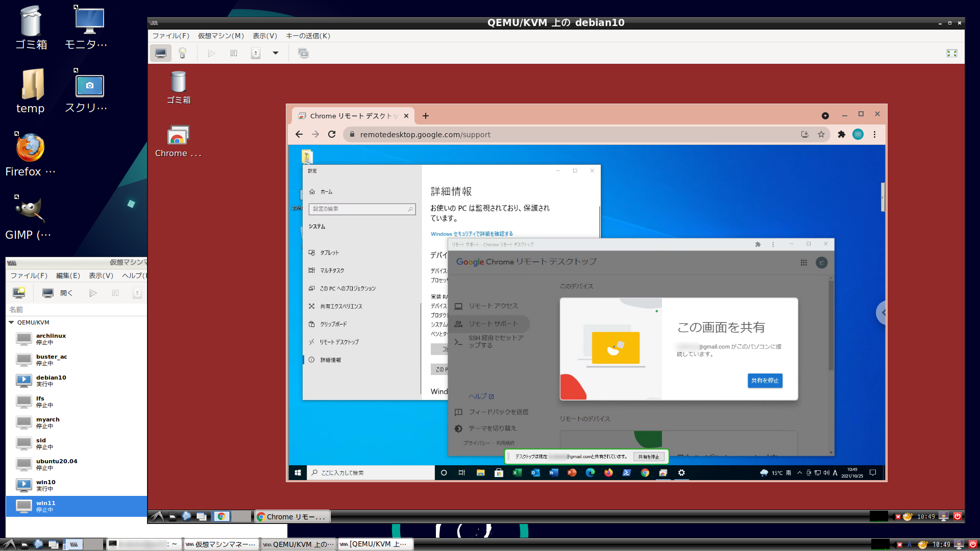Click the 開く button in Virtual Machine Manager
980x551 pixels.
pyautogui.click(x=57, y=293)
